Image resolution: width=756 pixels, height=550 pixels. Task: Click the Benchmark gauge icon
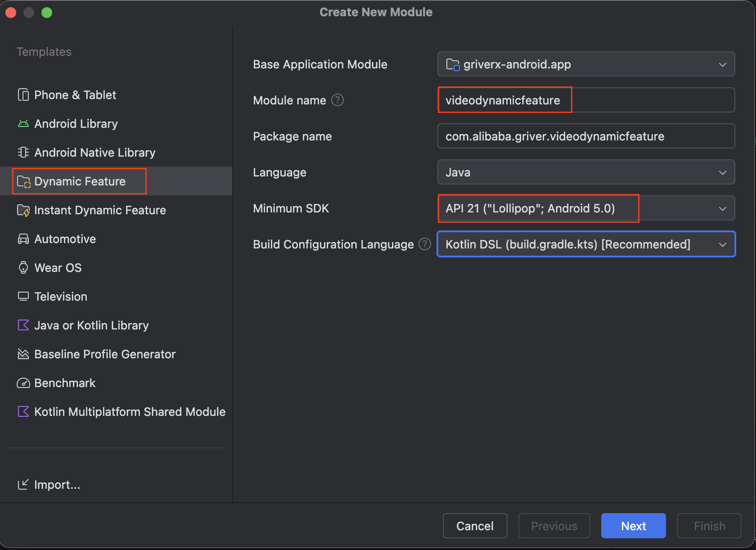[23, 383]
